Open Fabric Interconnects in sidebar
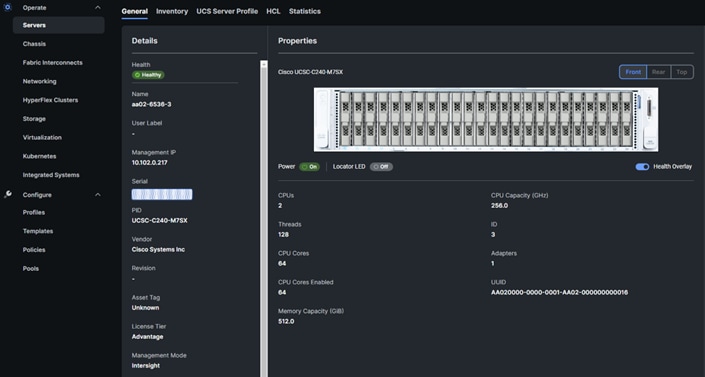Image resolution: width=705 pixels, height=377 pixels. [x=53, y=63]
